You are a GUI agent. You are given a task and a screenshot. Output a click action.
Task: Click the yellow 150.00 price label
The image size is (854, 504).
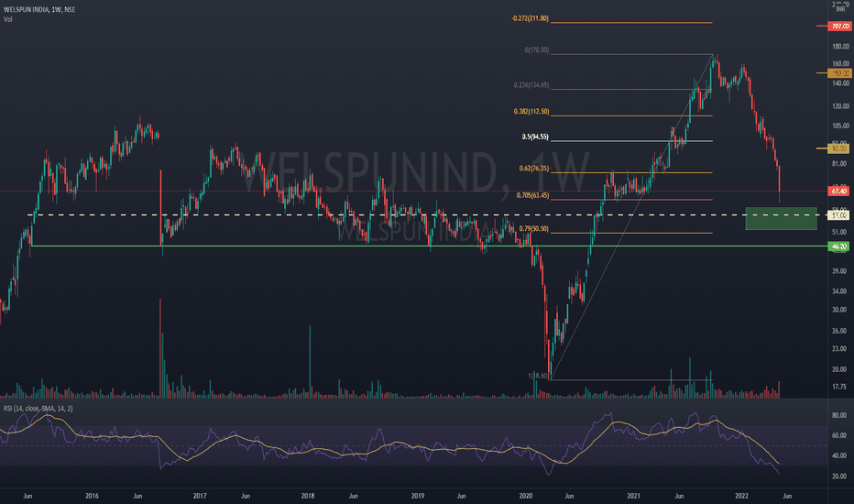839,73
